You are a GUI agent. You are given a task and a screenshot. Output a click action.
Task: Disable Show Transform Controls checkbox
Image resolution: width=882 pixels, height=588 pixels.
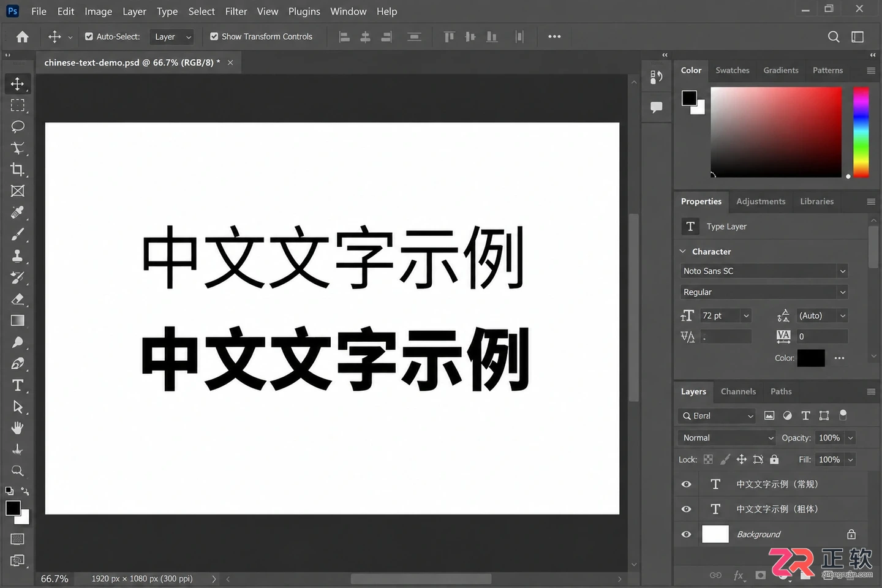214,37
